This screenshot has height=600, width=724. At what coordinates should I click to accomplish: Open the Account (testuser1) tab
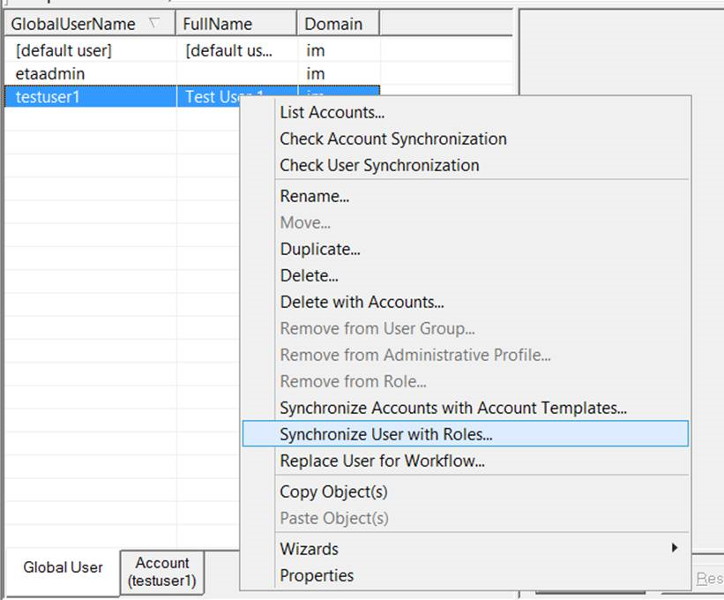coord(162,572)
